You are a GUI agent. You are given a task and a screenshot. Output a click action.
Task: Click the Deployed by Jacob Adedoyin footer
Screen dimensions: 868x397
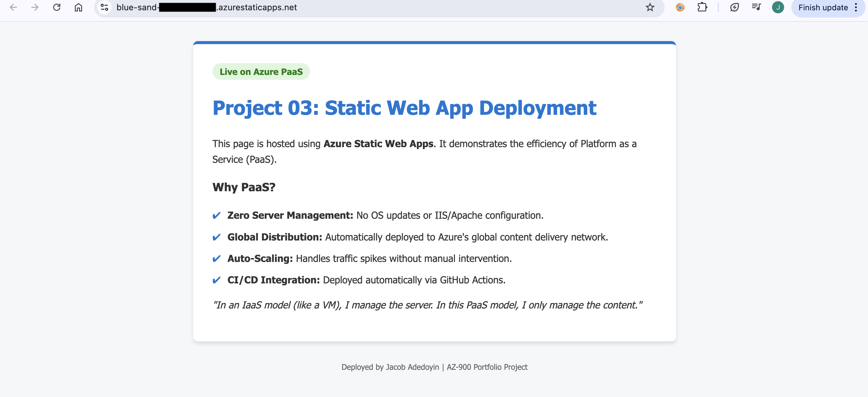pyautogui.click(x=434, y=367)
